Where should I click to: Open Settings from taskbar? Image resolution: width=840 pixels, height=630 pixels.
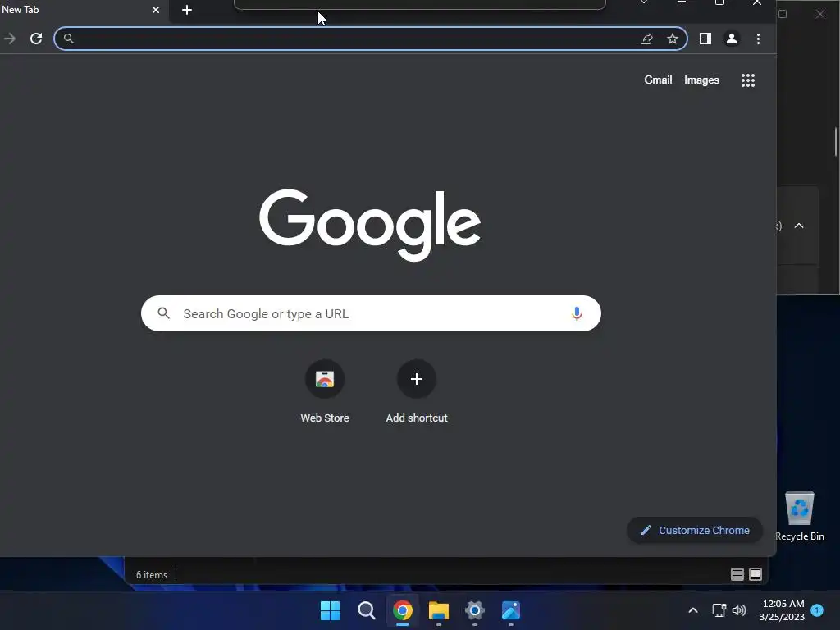click(475, 610)
